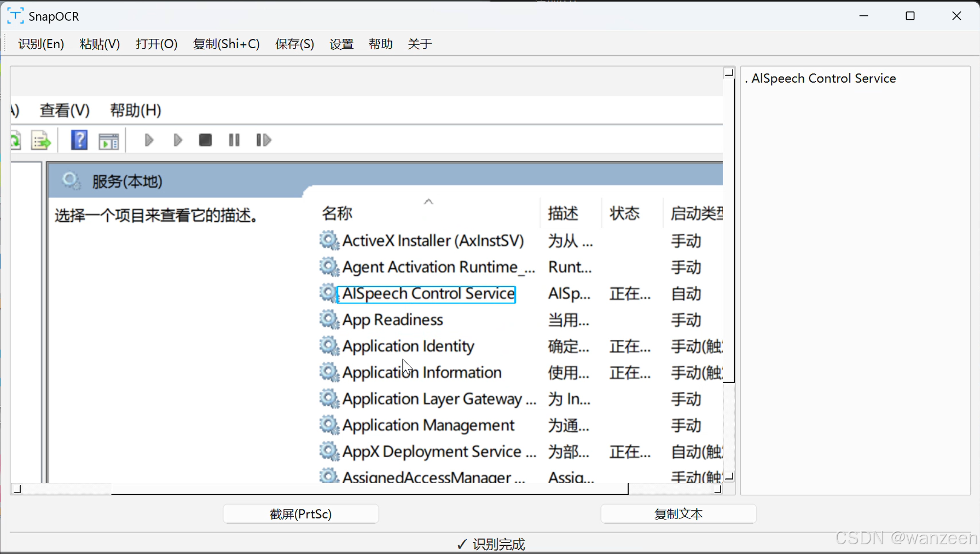Click the Pause service icon
The height and width of the screenshot is (554, 980).
[234, 140]
